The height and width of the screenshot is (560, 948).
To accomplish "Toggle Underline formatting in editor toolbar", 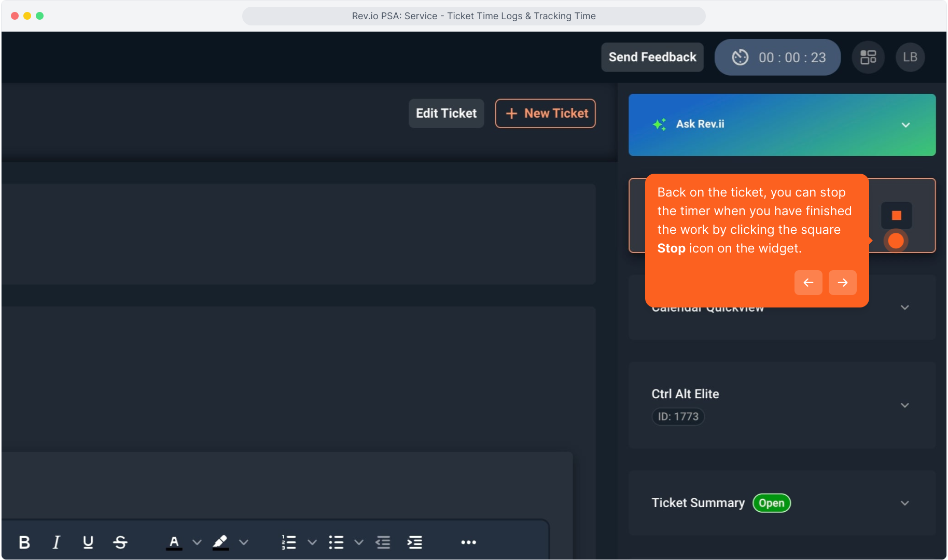I will tap(88, 542).
